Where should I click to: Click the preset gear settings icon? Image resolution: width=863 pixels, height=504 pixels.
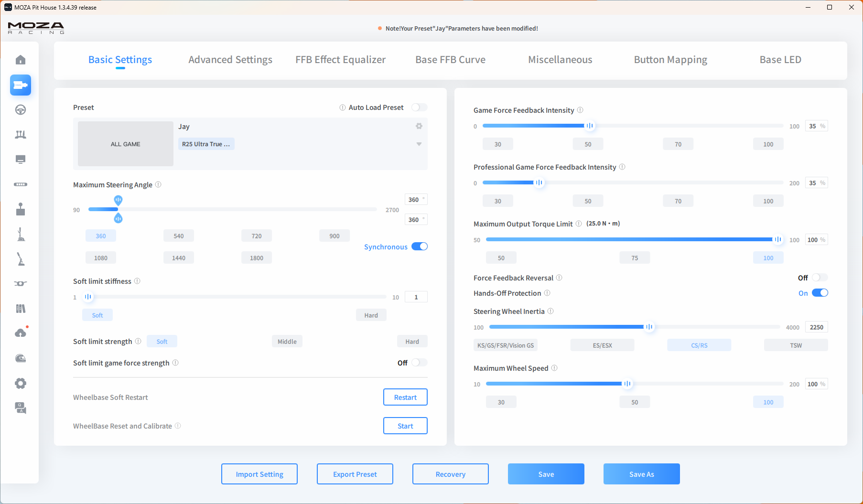click(419, 126)
